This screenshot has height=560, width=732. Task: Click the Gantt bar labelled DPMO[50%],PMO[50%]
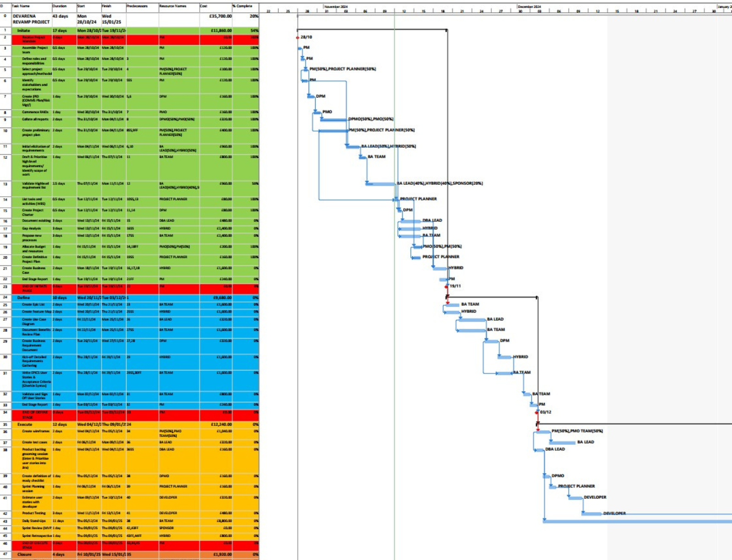point(334,119)
